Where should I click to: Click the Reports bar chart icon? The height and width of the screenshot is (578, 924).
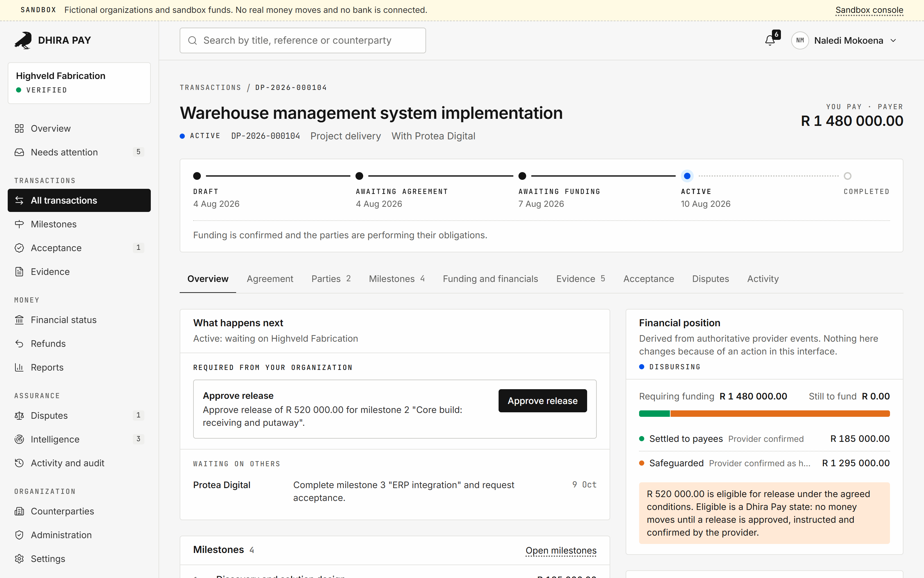[19, 367]
